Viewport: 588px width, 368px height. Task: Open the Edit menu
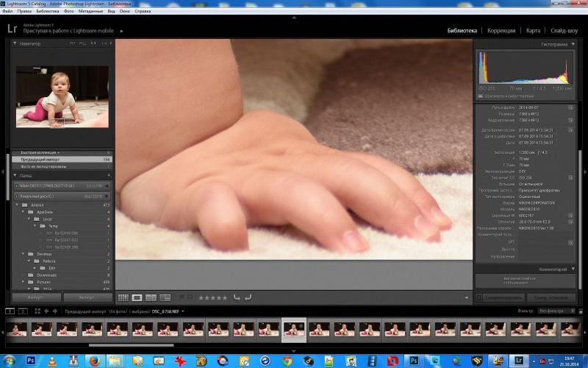(x=24, y=11)
